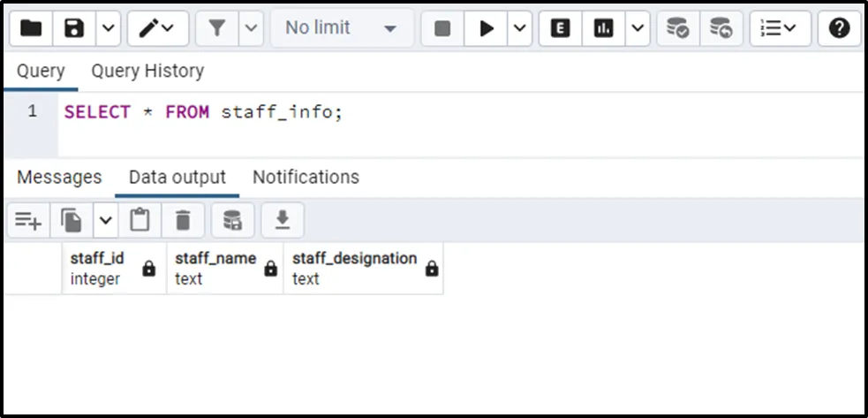
Task: Expand the Save File dropdown arrow
Action: click(x=108, y=28)
